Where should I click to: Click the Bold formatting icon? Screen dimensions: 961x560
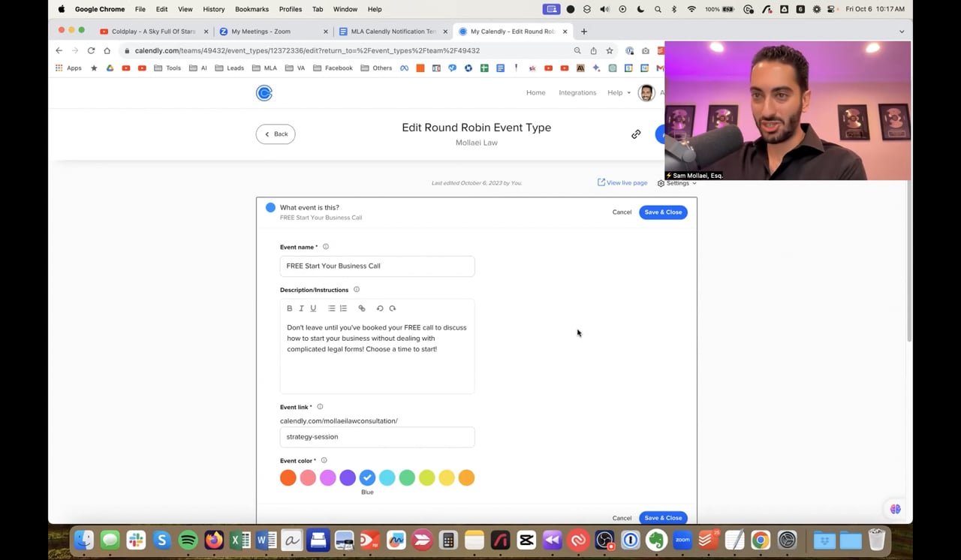point(290,309)
